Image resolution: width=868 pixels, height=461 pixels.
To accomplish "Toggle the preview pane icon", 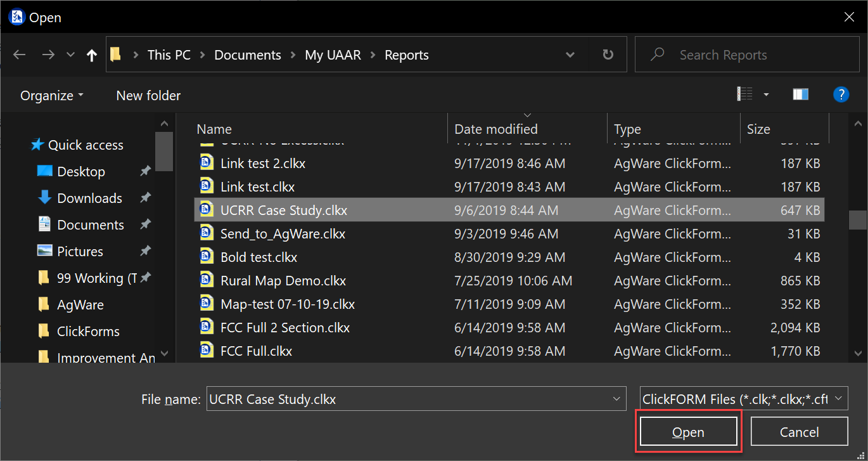I will pos(800,95).
